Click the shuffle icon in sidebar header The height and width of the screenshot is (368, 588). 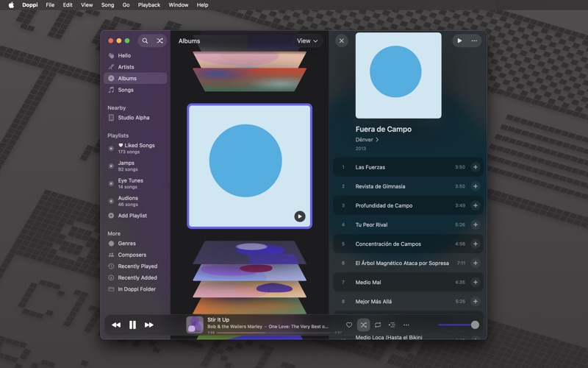coord(159,40)
